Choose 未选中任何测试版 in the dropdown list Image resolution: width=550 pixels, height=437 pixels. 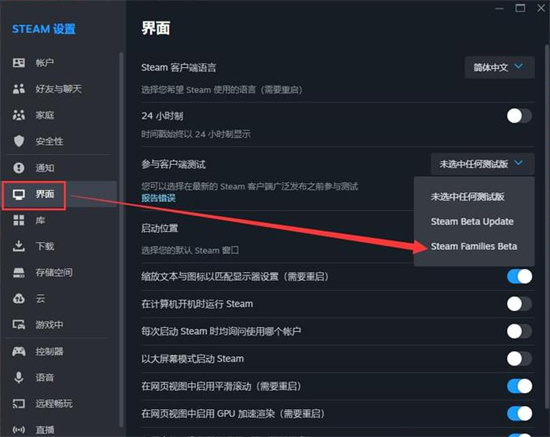(x=468, y=197)
